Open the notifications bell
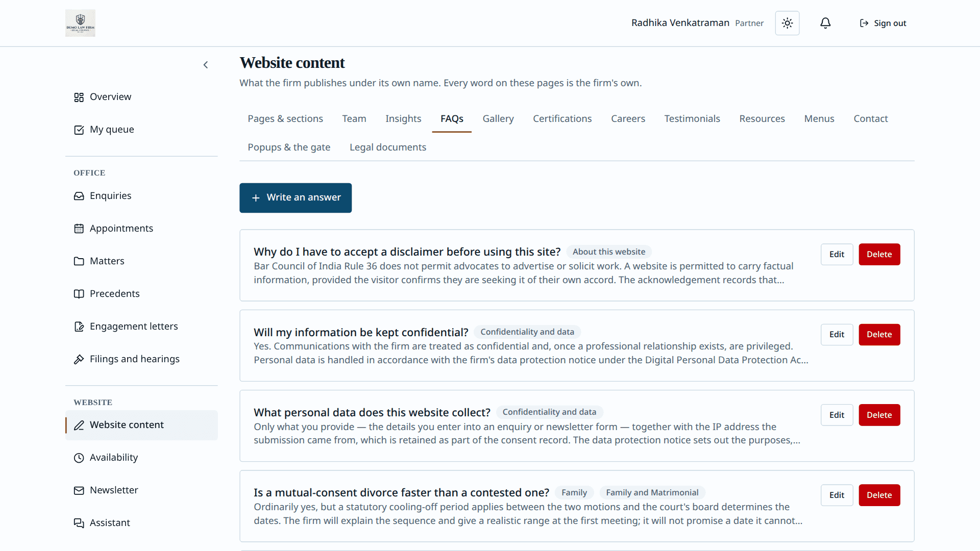 coord(825,23)
